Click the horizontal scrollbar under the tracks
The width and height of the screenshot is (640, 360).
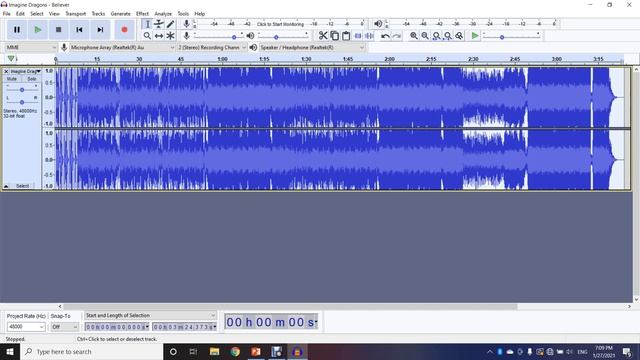click(290, 306)
